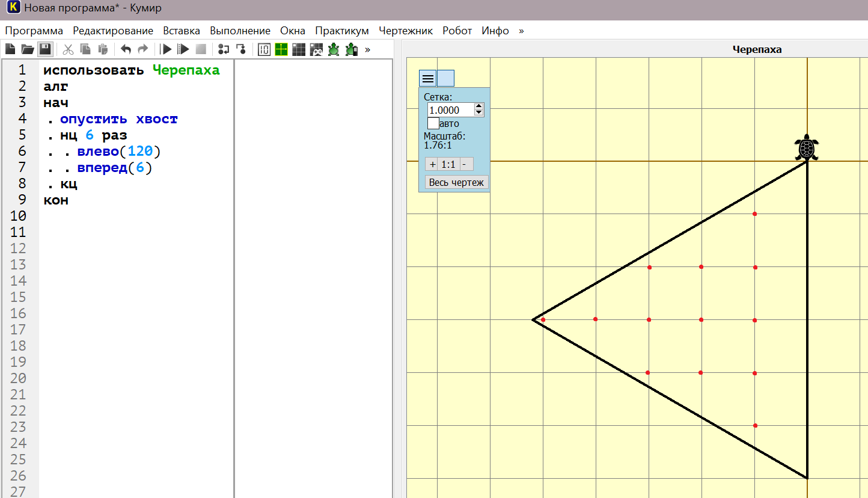
Task: Click the light blue square button
Action: click(445, 78)
